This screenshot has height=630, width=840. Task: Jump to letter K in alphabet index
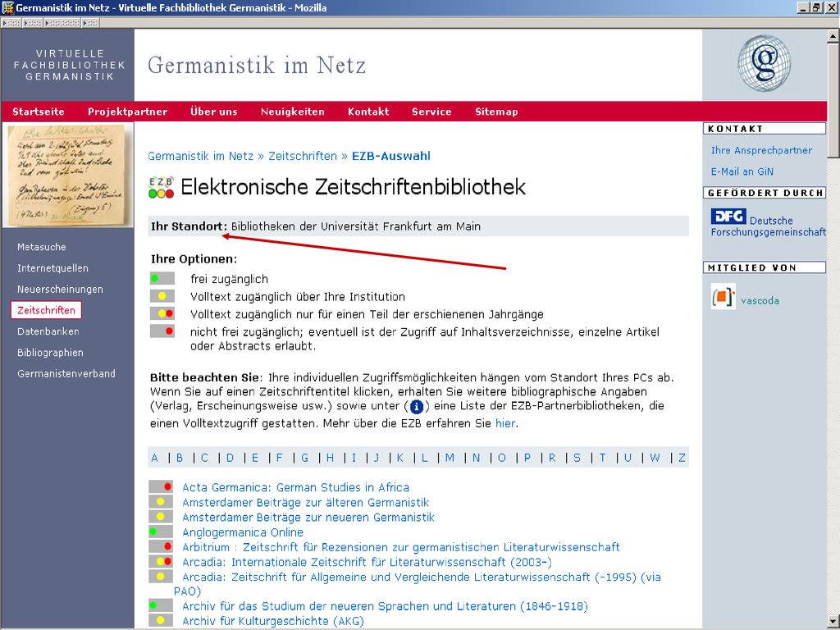(x=400, y=458)
